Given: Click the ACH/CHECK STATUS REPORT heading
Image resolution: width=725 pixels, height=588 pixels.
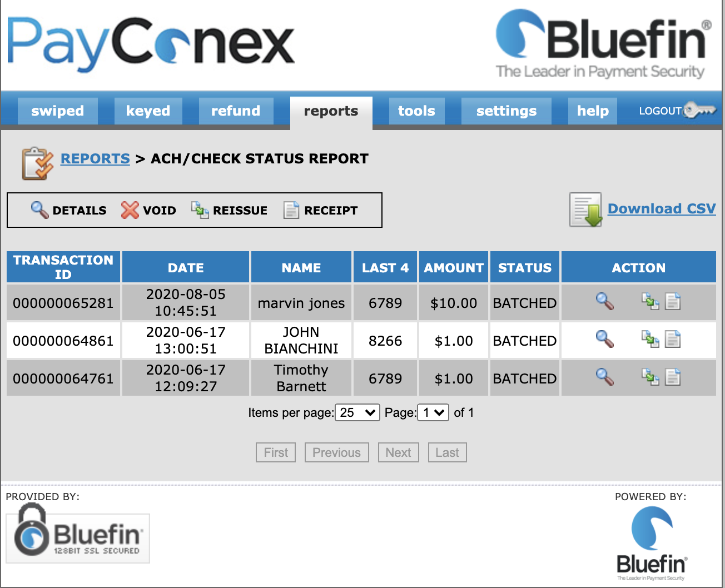Looking at the screenshot, I should tap(260, 159).
